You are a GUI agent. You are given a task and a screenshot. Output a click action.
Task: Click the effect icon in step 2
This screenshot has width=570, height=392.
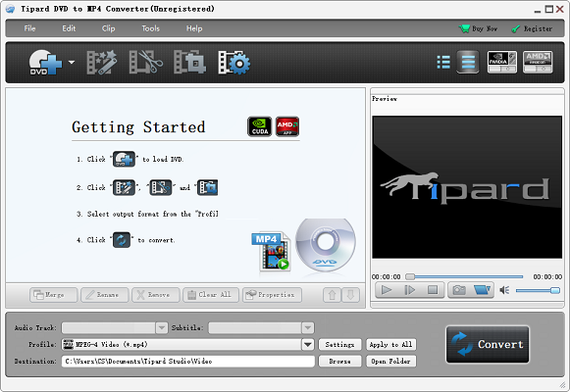pyautogui.click(x=124, y=187)
